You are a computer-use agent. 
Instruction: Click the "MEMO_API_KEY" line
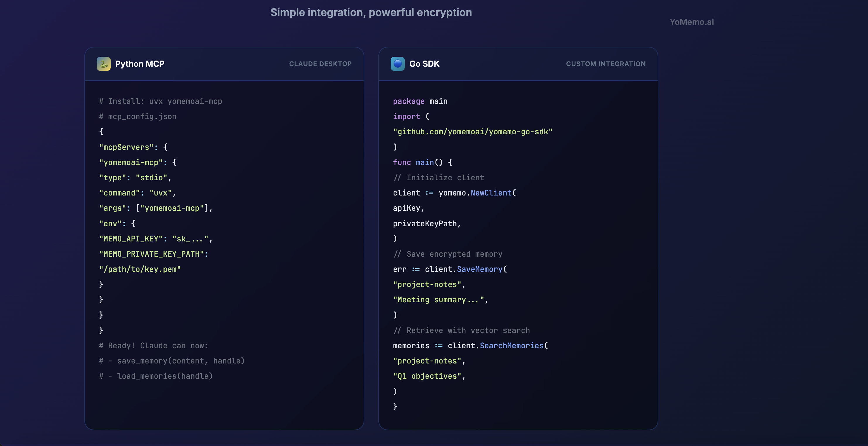[x=156, y=239]
